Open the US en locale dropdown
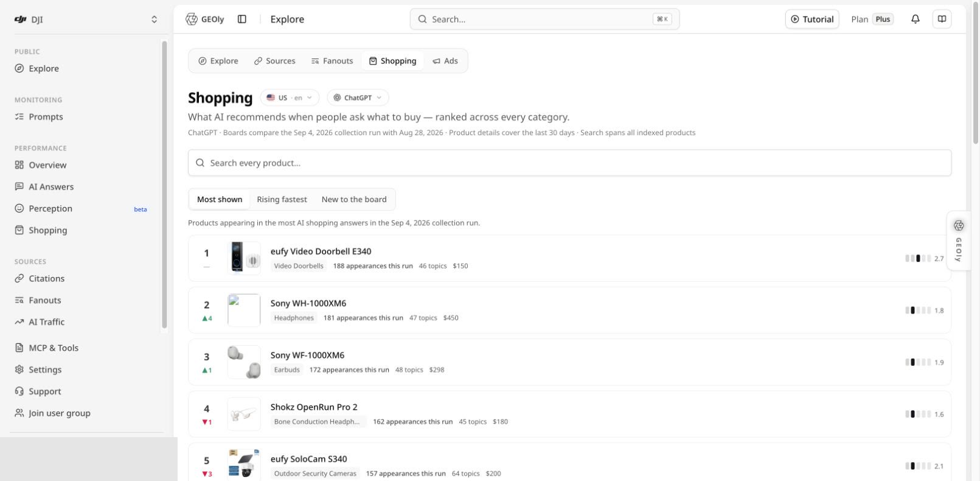This screenshot has height=481, width=980. pyautogui.click(x=290, y=97)
